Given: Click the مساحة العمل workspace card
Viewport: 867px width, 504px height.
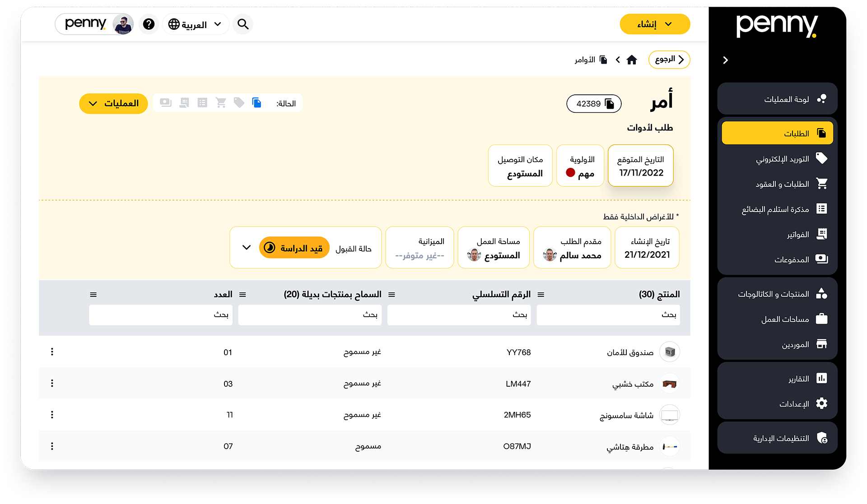Looking at the screenshot, I should (494, 248).
